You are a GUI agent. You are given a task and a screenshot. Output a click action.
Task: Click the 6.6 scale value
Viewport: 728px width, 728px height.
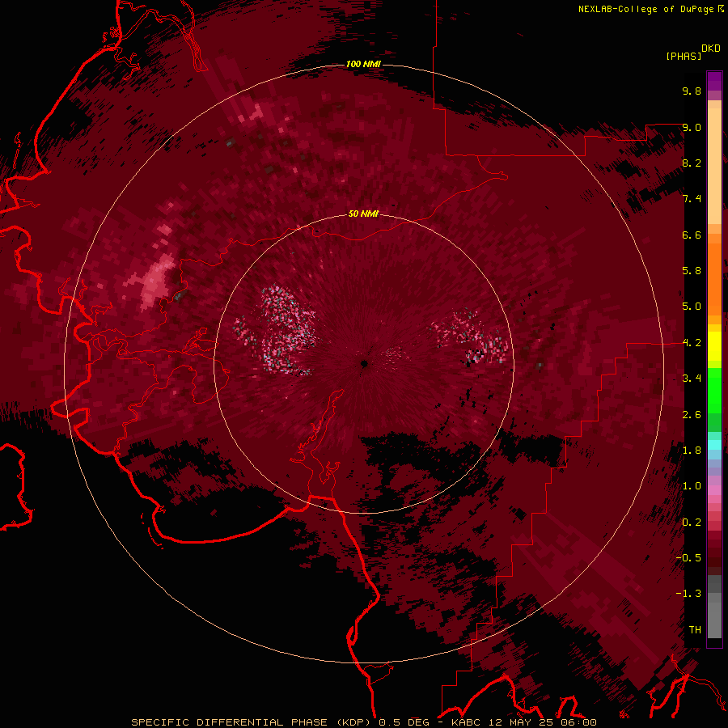692,235
